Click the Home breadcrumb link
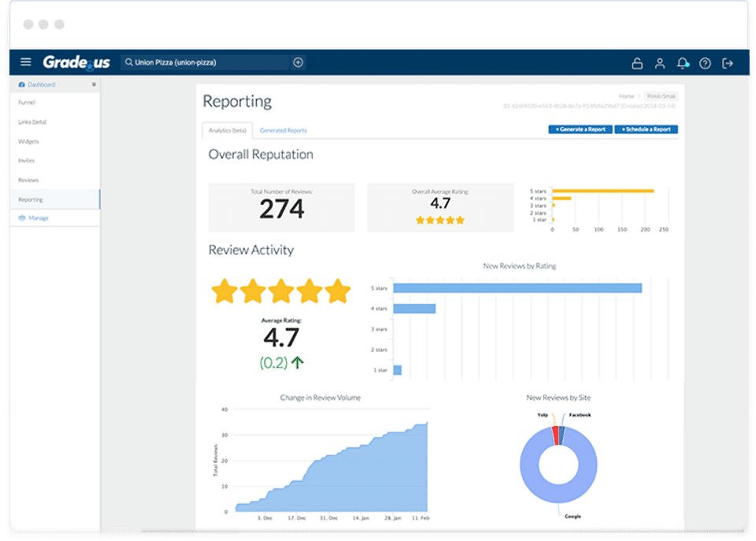Image resolution: width=756 pixels, height=541 pixels. pos(626,96)
